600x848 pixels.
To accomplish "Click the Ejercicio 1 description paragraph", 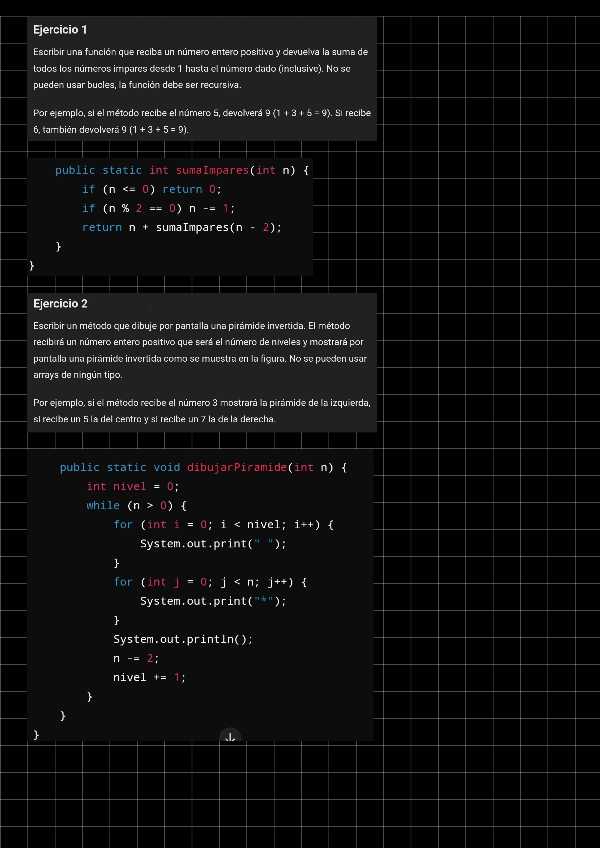I will 200,68.
